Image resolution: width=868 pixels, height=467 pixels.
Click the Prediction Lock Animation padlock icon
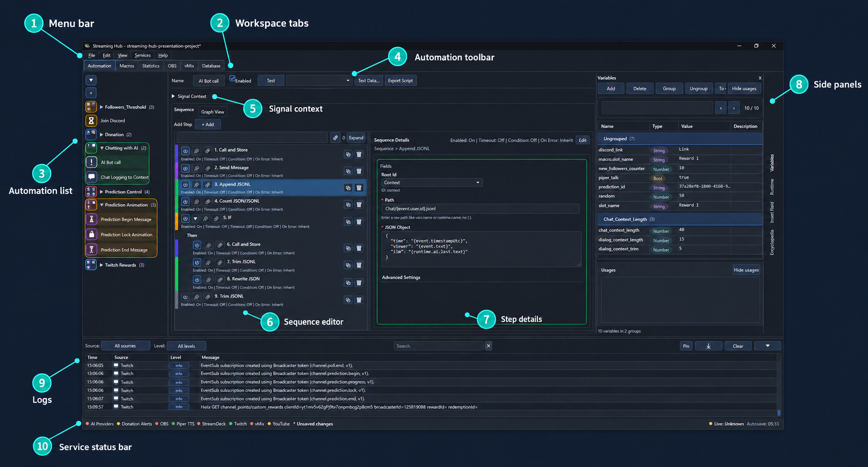pyautogui.click(x=91, y=234)
